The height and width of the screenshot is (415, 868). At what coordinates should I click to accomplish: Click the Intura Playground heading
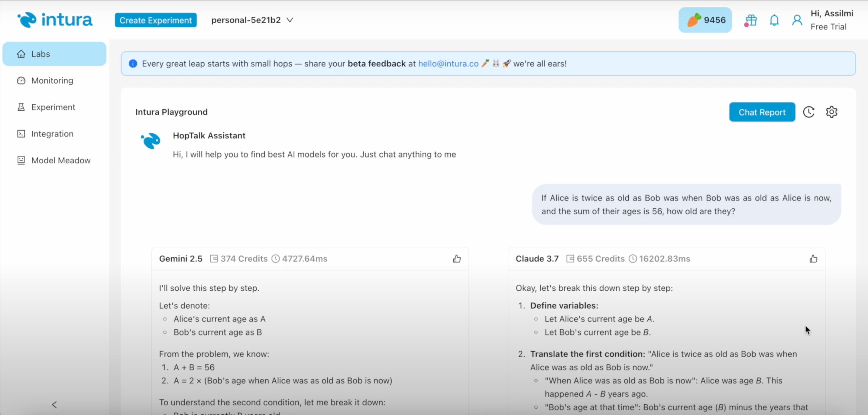click(x=171, y=112)
